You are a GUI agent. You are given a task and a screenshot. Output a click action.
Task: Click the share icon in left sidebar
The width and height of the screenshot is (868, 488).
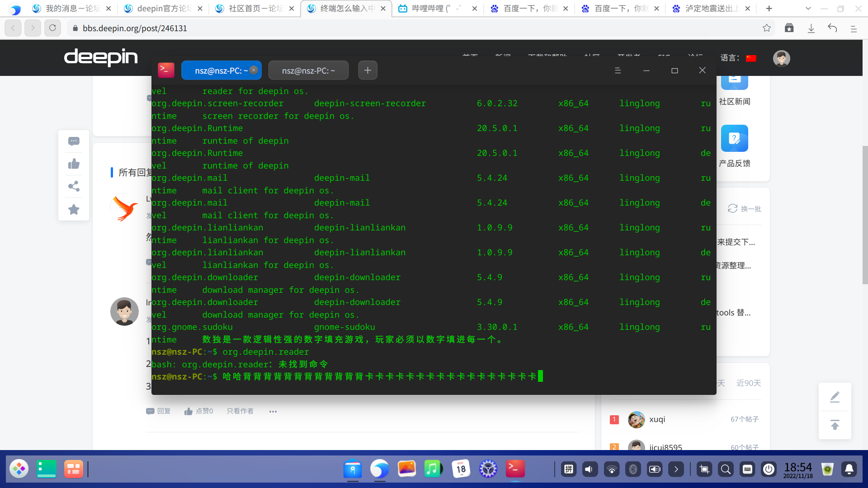[74, 187]
